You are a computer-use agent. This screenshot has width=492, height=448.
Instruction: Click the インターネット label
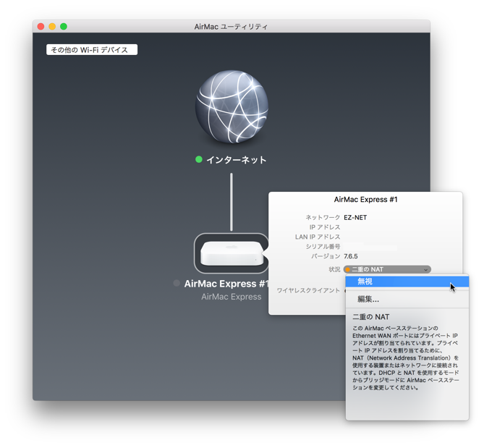click(237, 160)
